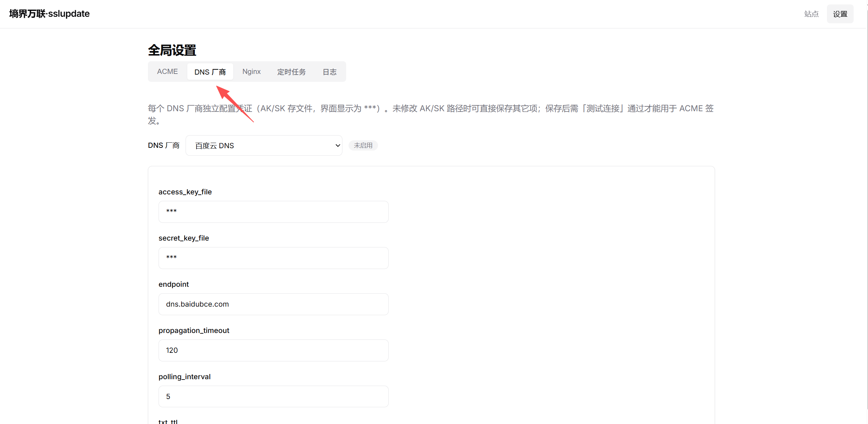This screenshot has height=424, width=868.
Task: Open the 设置 navigation button
Action: (840, 14)
